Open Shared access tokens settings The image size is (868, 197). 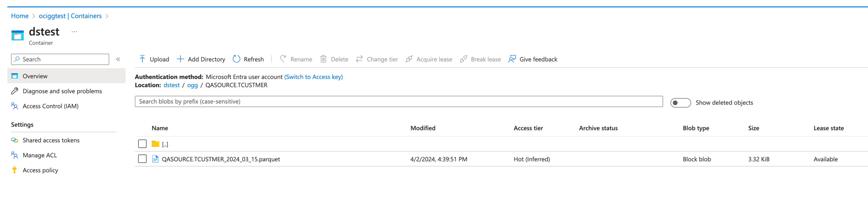click(x=51, y=140)
